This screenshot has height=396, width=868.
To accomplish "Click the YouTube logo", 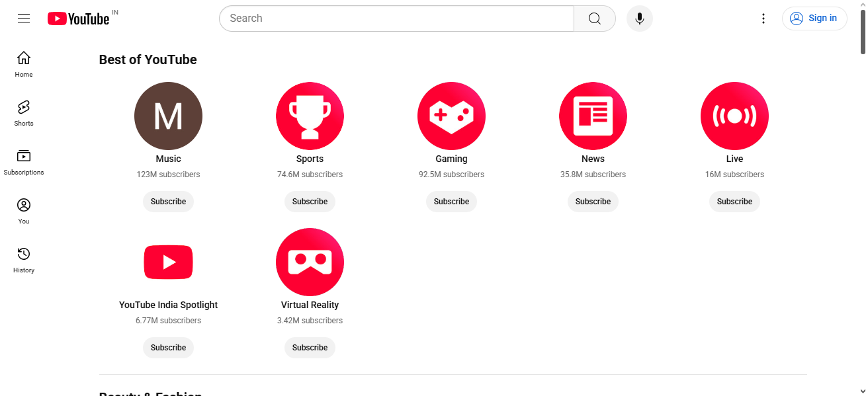I will 78,19.
